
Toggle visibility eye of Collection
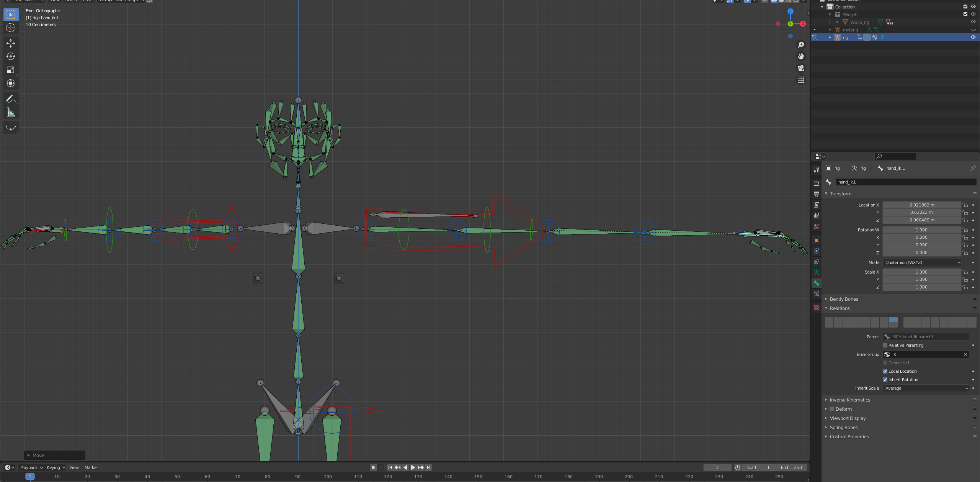(x=973, y=7)
